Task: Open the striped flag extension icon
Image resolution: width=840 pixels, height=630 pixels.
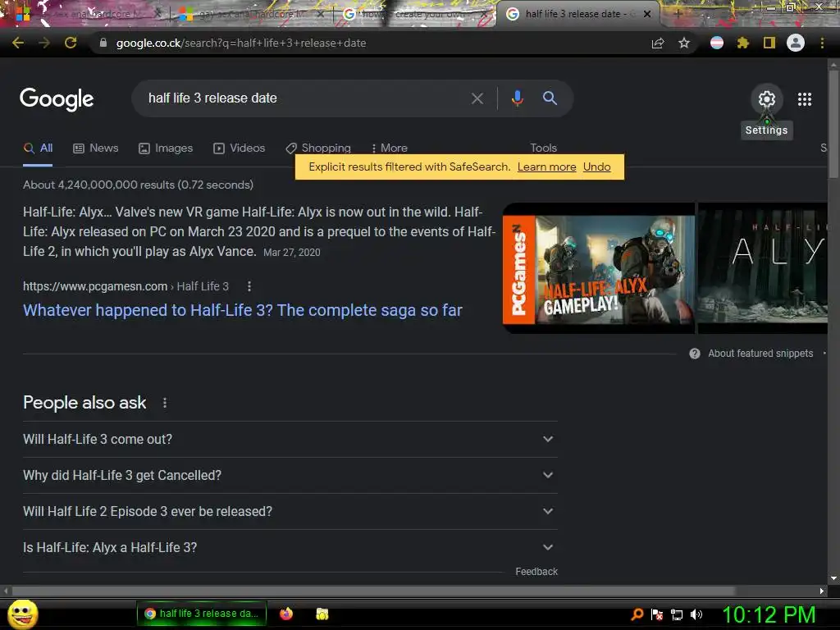Action: click(717, 43)
